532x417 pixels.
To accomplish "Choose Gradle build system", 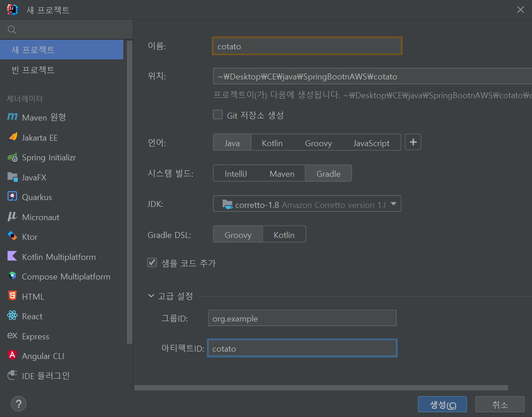I will coord(328,174).
